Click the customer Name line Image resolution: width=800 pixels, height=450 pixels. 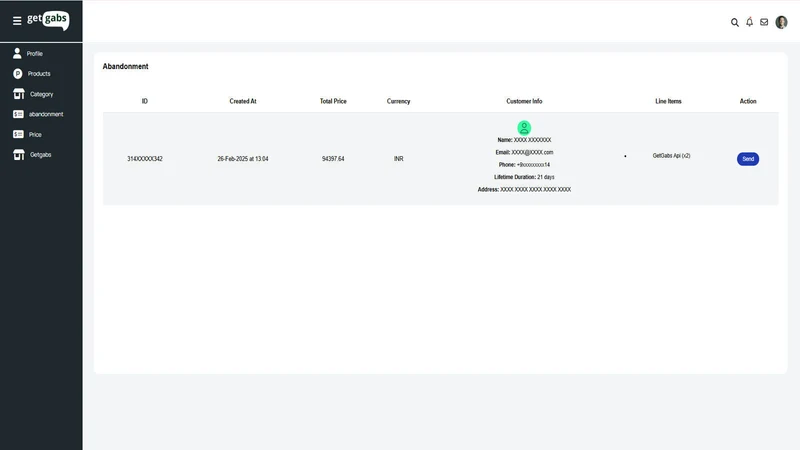point(524,140)
